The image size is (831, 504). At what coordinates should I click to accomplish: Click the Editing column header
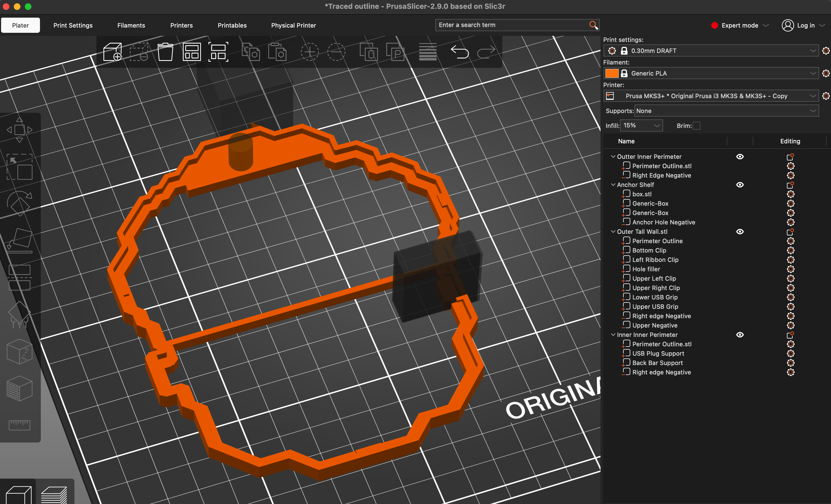[790, 141]
